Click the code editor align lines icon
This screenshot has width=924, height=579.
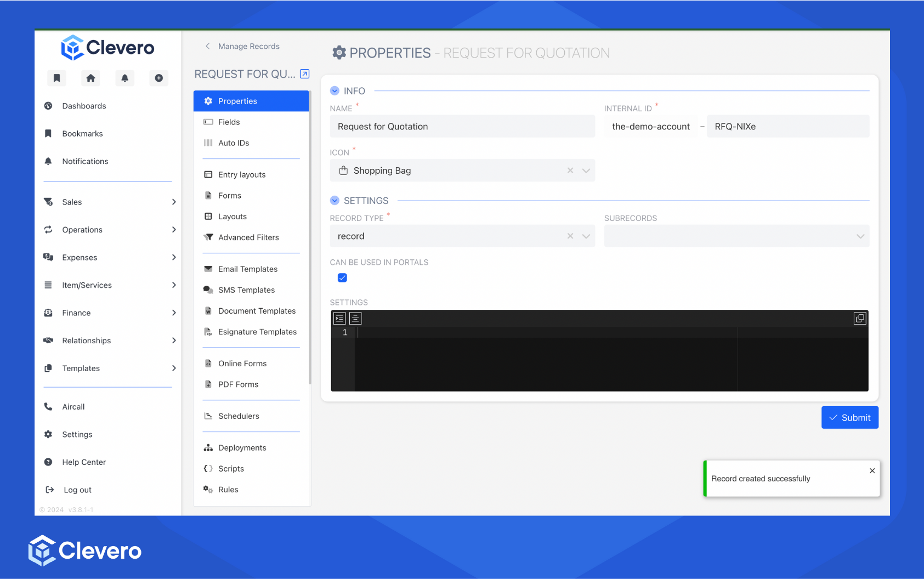click(355, 318)
